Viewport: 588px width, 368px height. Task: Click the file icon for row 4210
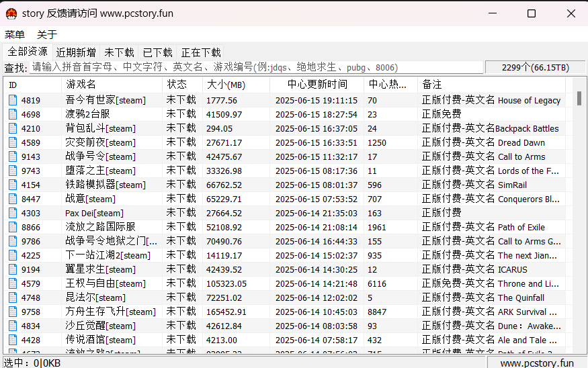[13, 128]
